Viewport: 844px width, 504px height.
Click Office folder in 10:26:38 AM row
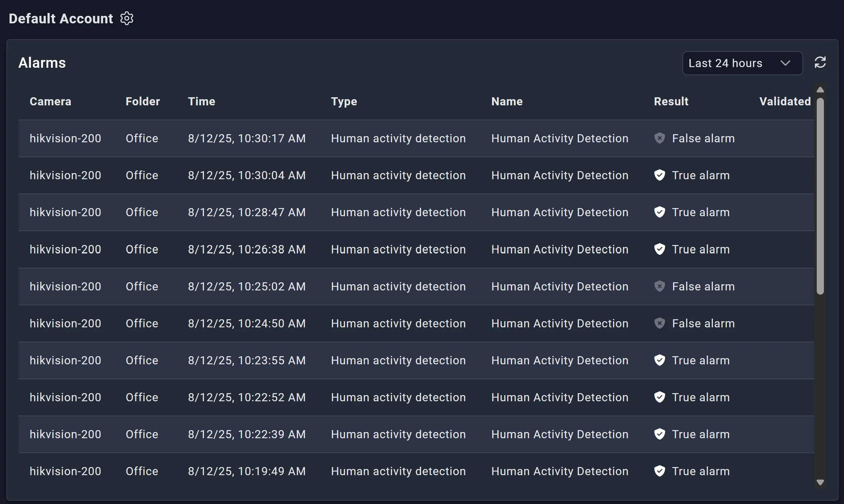click(142, 249)
